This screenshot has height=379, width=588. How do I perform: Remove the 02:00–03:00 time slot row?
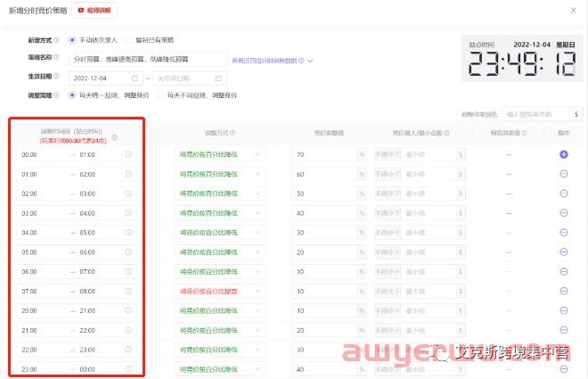click(x=563, y=194)
